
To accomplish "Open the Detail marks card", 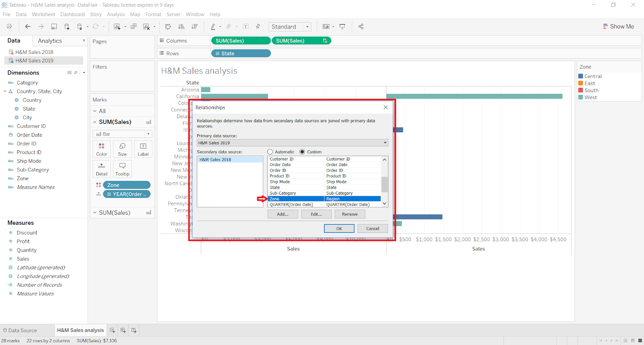I will (102, 169).
